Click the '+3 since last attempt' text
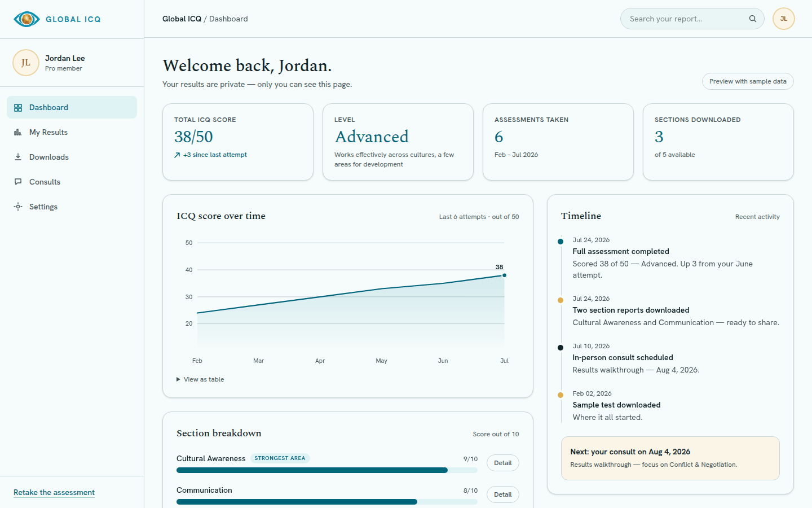812x508 pixels. 215,155
